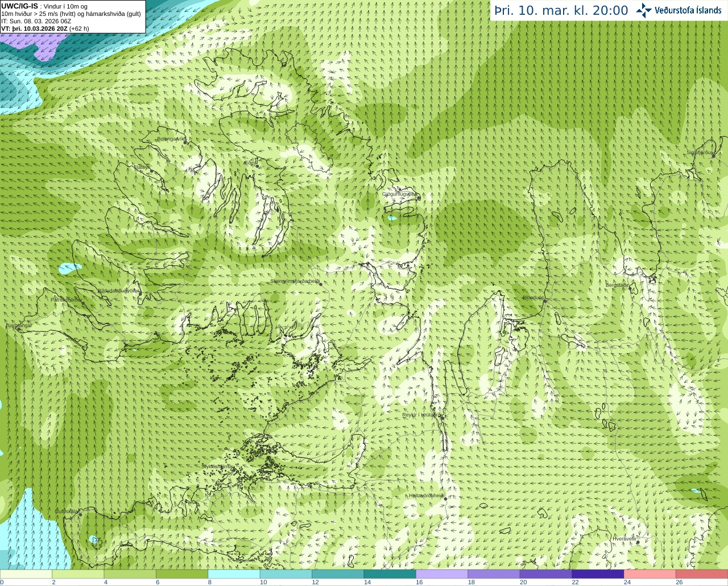Click the 4–6 m/s green legend swatch

coord(130,574)
